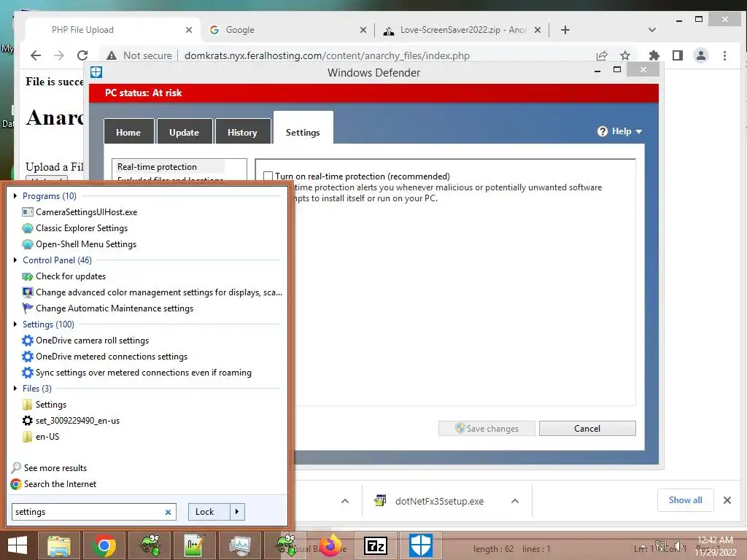Viewport: 747px width, 560px height.
Task: Open Chrome tab search chevron
Action: coord(652,30)
